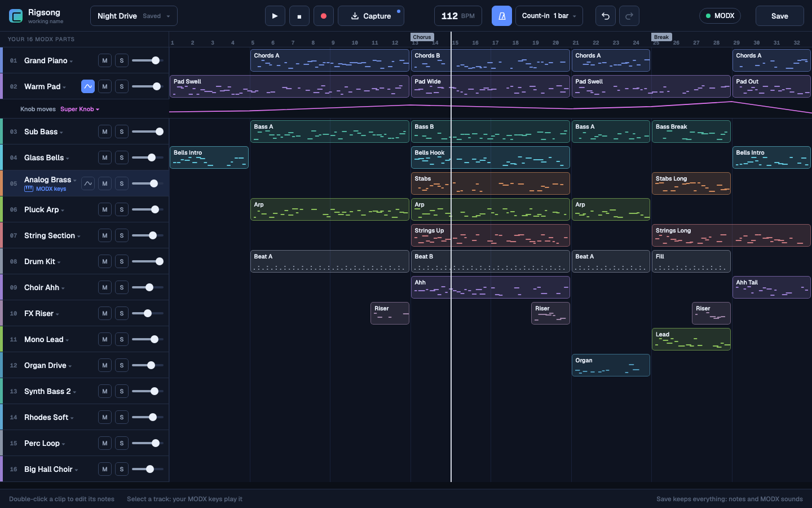Click the MODX connection status button

pyautogui.click(x=720, y=16)
